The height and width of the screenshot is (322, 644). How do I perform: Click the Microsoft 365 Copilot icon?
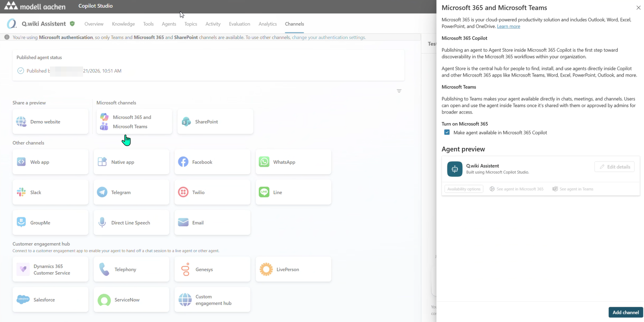tap(104, 117)
